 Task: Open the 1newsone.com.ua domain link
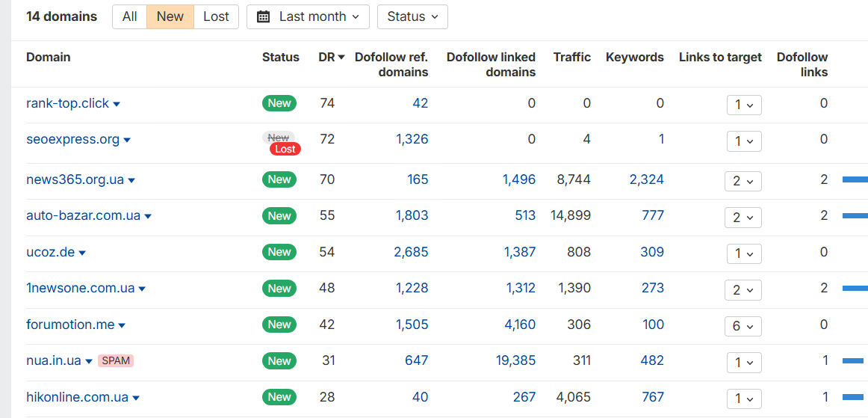tap(81, 289)
